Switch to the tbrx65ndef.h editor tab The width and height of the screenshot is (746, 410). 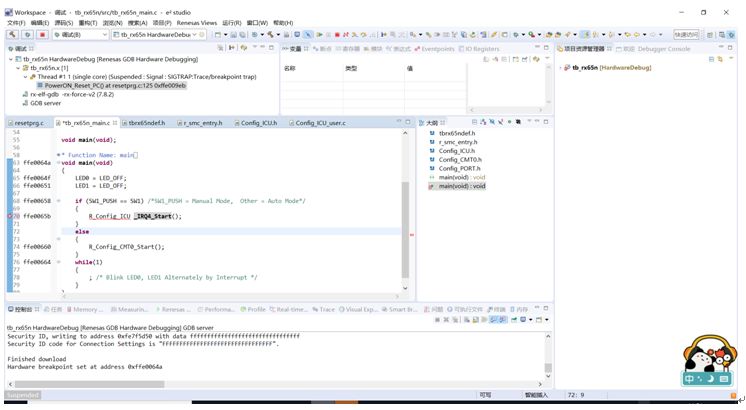click(144, 123)
